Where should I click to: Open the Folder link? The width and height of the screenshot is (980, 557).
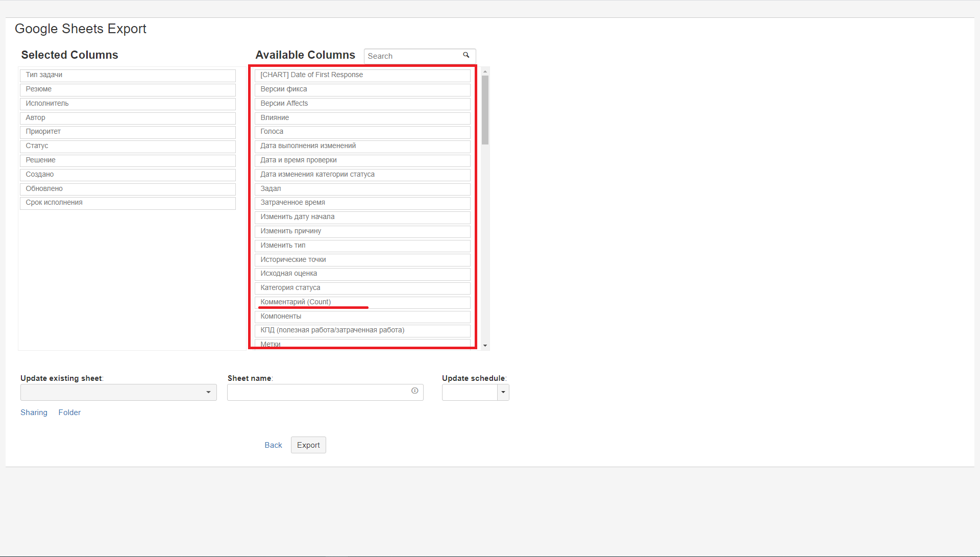point(69,413)
